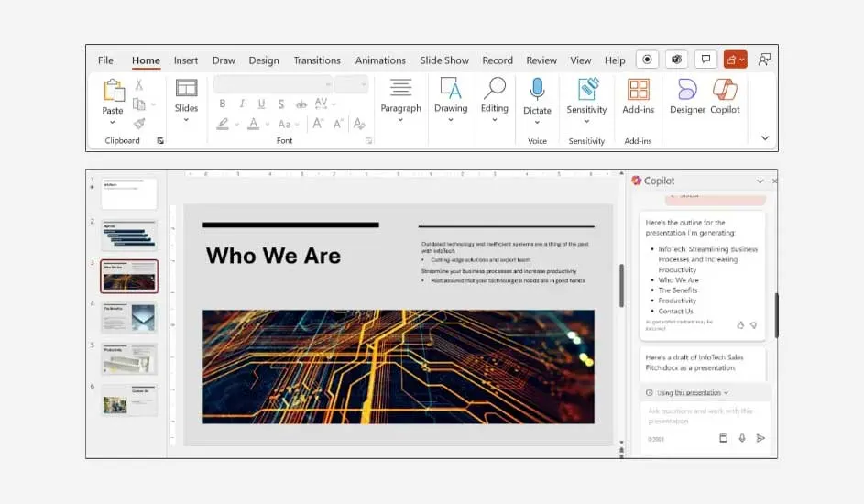Send the Copilot prompt with arrow icon

click(x=760, y=438)
